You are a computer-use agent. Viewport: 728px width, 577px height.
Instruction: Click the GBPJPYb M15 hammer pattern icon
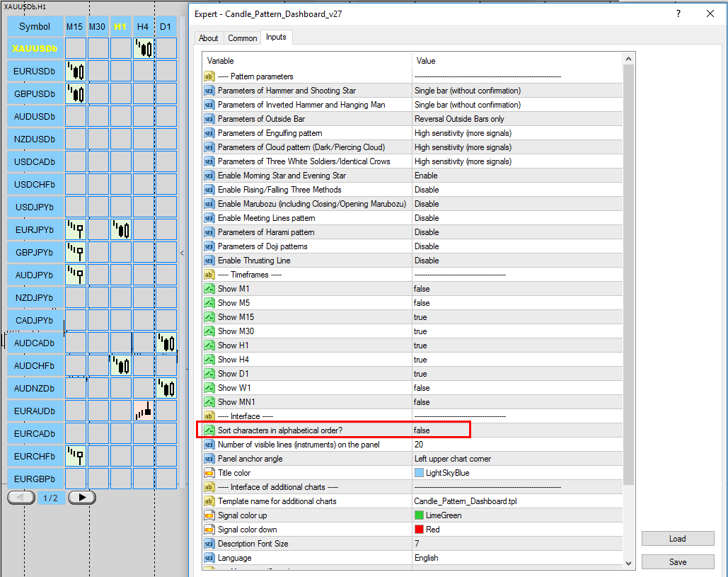point(76,252)
